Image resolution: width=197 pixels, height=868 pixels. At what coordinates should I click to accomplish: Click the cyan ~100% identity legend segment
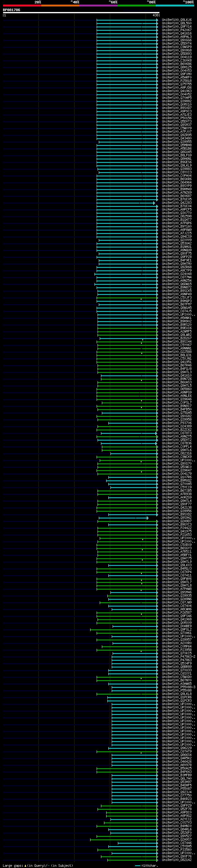tap(175, 6)
